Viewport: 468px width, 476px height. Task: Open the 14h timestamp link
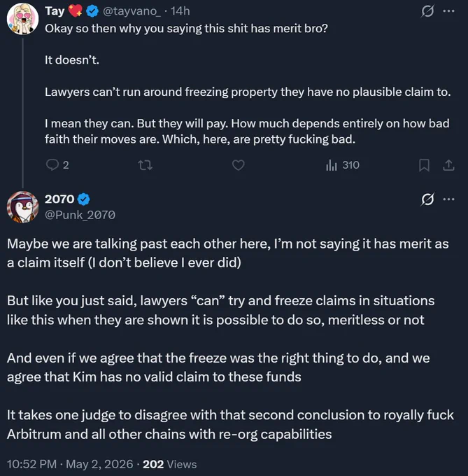(x=180, y=11)
